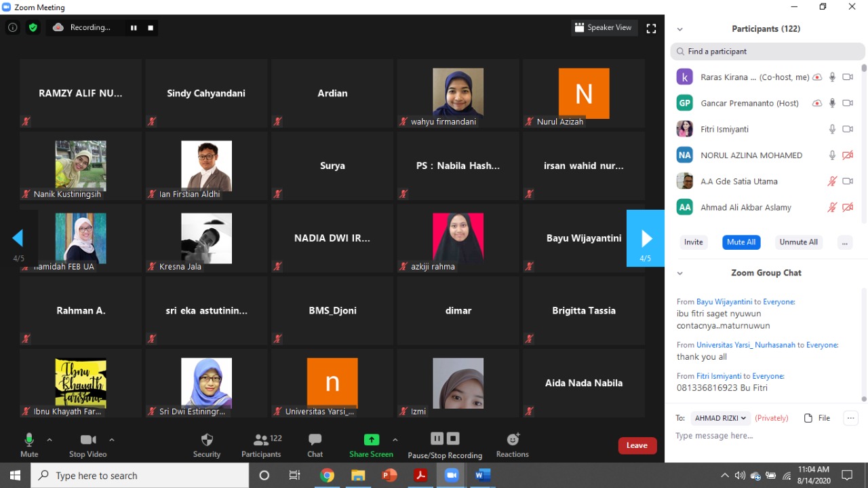Open the Reactions emoji menu
Image resolution: width=868 pixels, height=488 pixels.
pyautogui.click(x=513, y=440)
